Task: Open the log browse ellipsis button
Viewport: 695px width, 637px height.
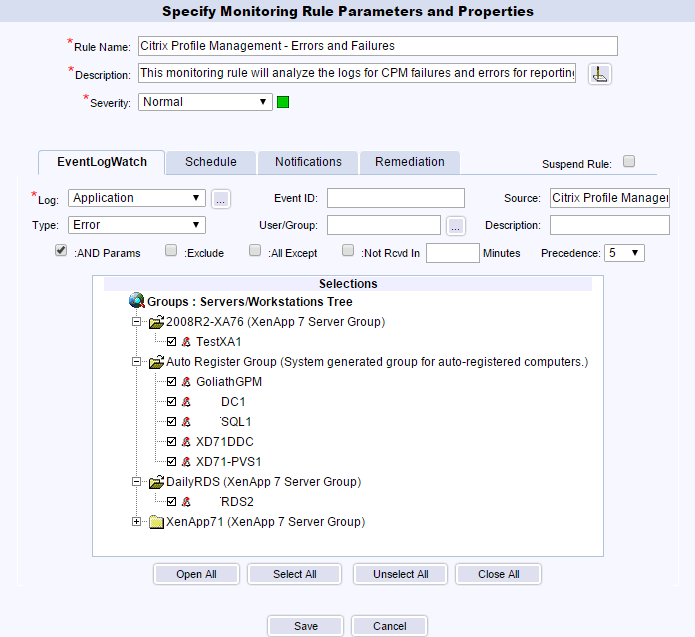Action: point(220,199)
